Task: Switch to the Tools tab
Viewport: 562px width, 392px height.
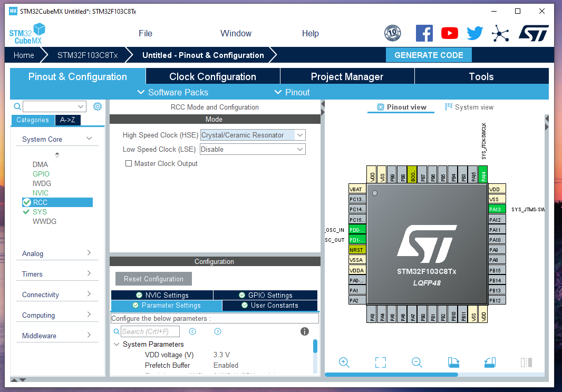Action: point(481,76)
